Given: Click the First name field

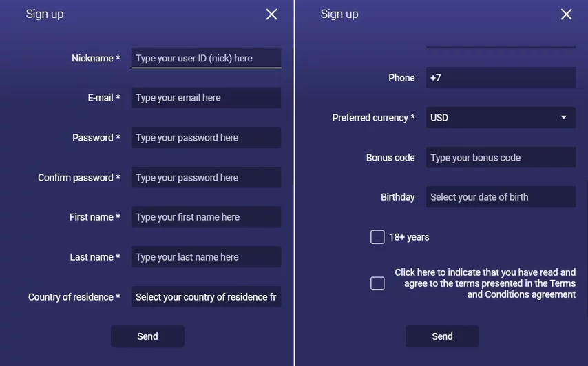Looking at the screenshot, I should pos(206,217).
